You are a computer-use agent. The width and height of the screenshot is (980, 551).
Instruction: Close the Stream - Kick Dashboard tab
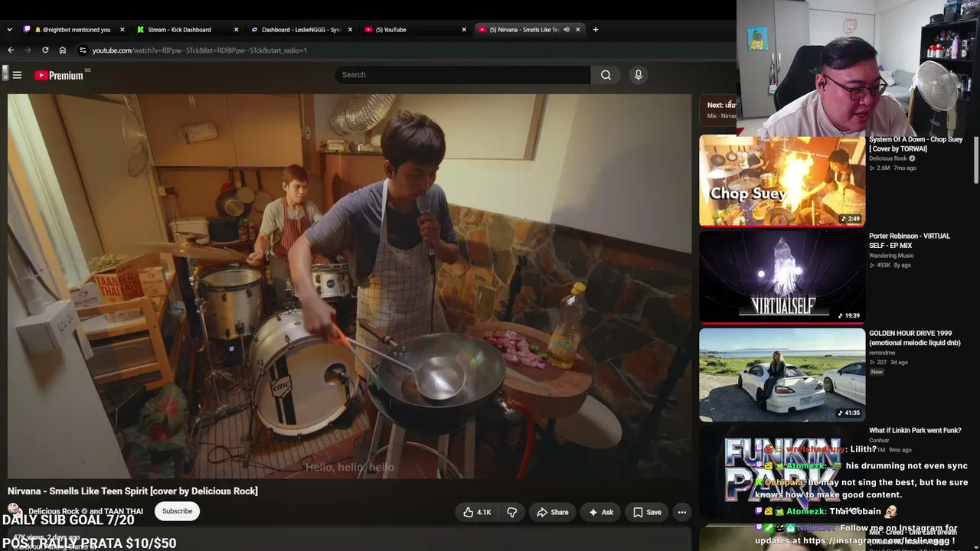click(x=236, y=30)
